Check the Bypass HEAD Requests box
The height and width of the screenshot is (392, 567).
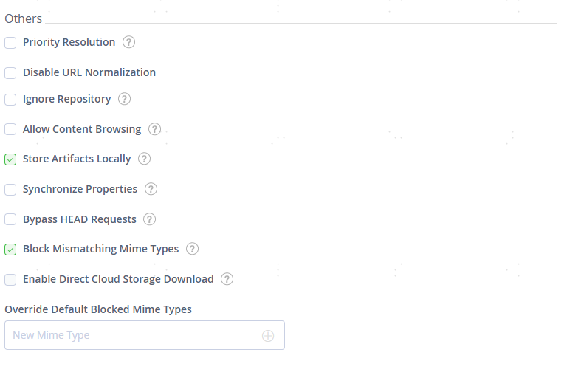click(x=10, y=220)
